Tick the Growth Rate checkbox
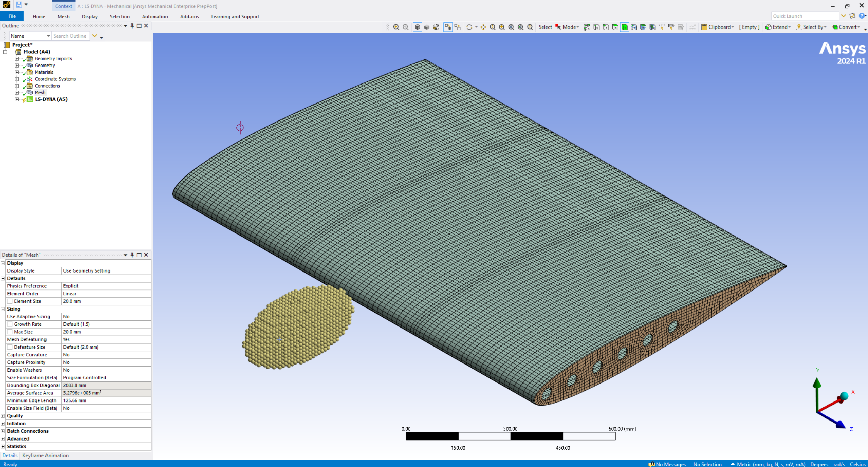 (10, 324)
